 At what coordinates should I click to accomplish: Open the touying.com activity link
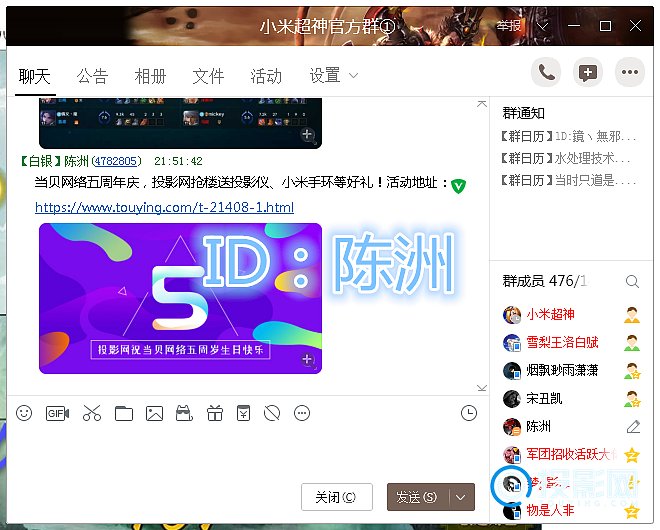click(164, 207)
